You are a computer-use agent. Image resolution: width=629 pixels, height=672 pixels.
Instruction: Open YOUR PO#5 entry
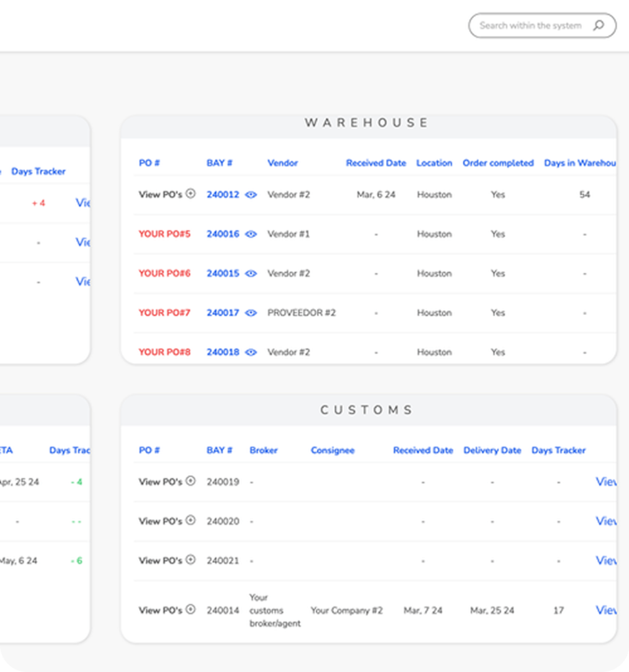click(x=165, y=234)
